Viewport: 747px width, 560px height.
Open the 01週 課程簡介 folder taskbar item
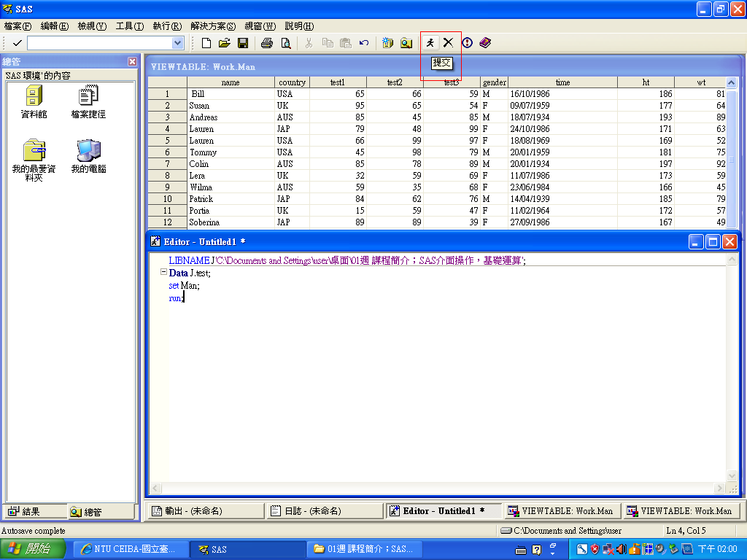365,549
